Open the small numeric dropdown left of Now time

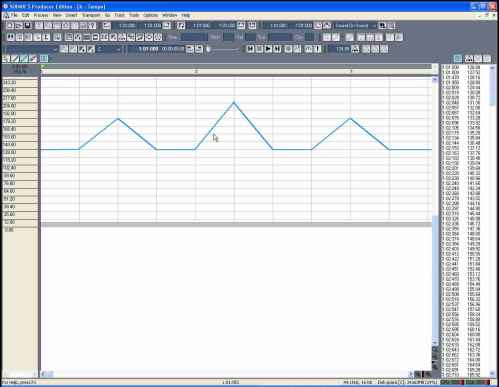109,49
